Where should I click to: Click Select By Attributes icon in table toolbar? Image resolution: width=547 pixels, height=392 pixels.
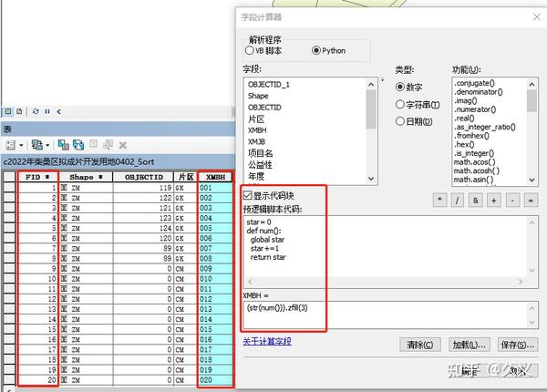(x=63, y=145)
